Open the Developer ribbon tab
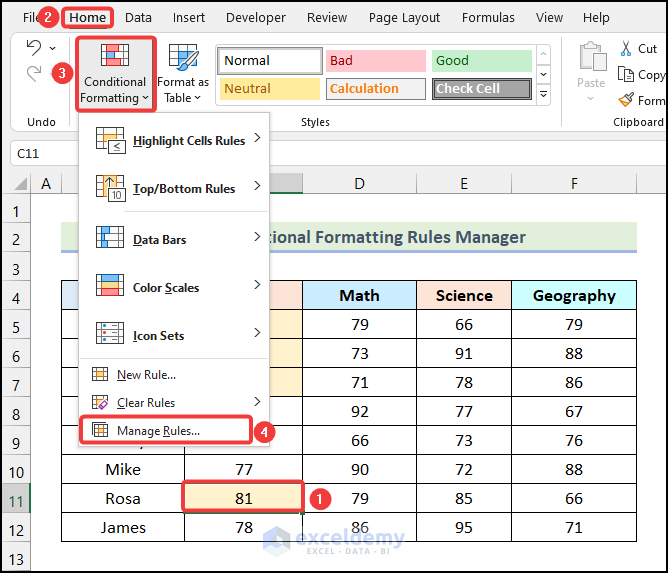This screenshot has width=668, height=573. tap(256, 17)
